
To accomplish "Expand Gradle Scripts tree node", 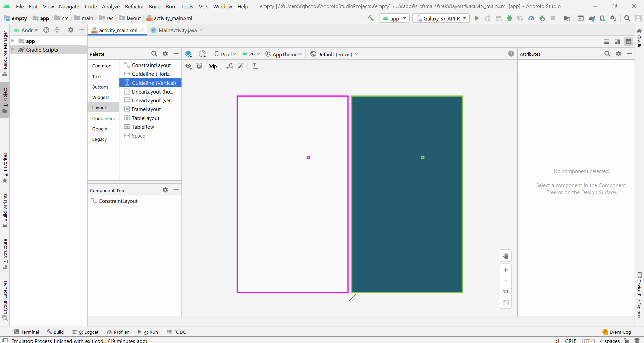I will pyautogui.click(x=12, y=50).
